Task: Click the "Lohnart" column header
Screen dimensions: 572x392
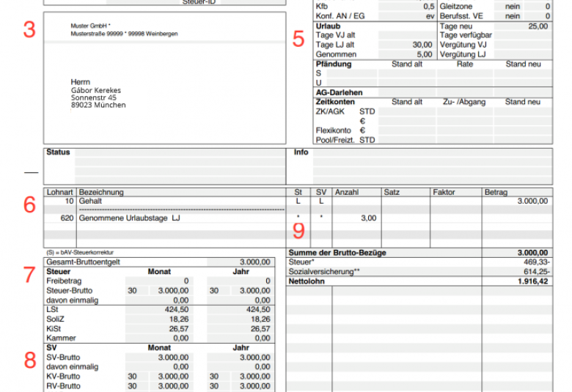Action: tap(60, 192)
